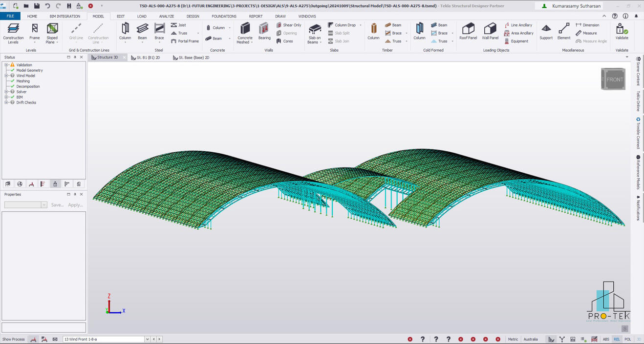This screenshot has width=644, height=344.
Task: Enable ABS coordinate mode in status bar
Action: tap(605, 339)
